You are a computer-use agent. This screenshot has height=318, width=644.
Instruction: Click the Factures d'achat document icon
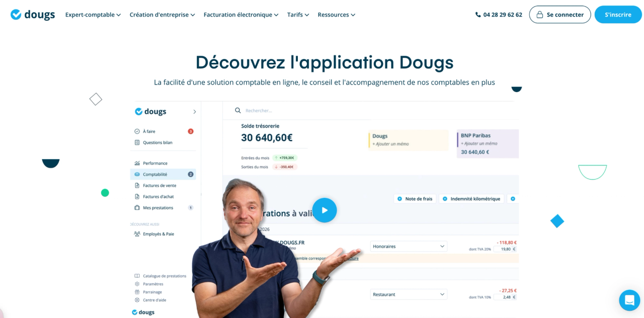pos(137,196)
